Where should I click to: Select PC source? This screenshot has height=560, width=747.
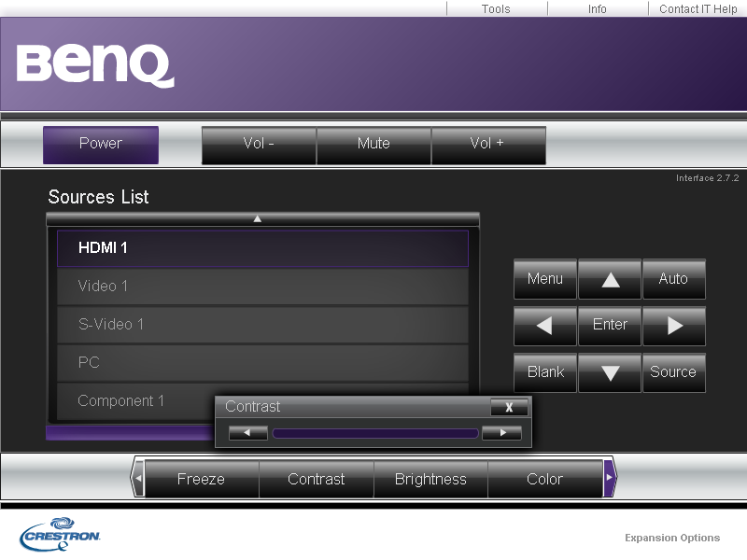[262, 362]
